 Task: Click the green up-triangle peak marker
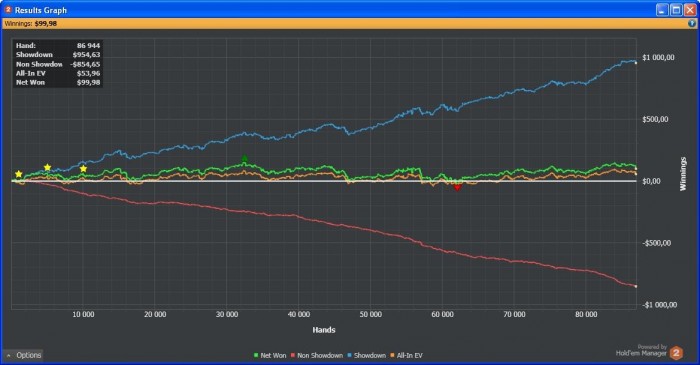[x=244, y=158]
